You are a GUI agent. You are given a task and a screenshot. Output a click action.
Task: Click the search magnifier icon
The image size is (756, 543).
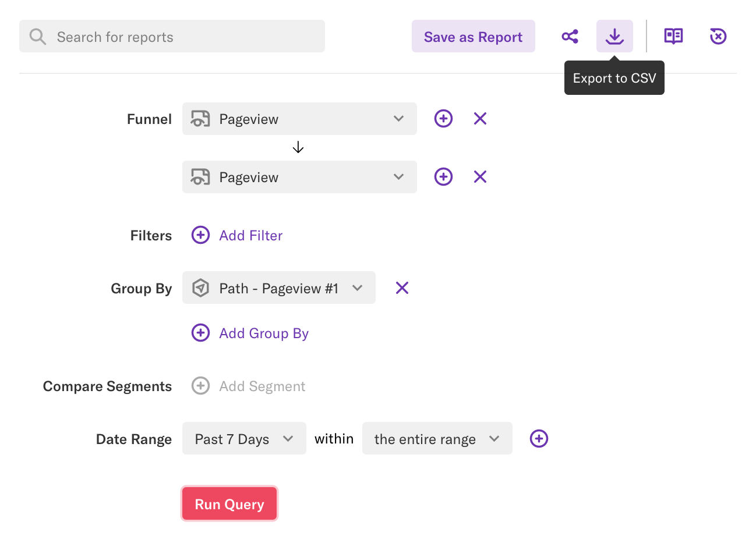coord(37,36)
